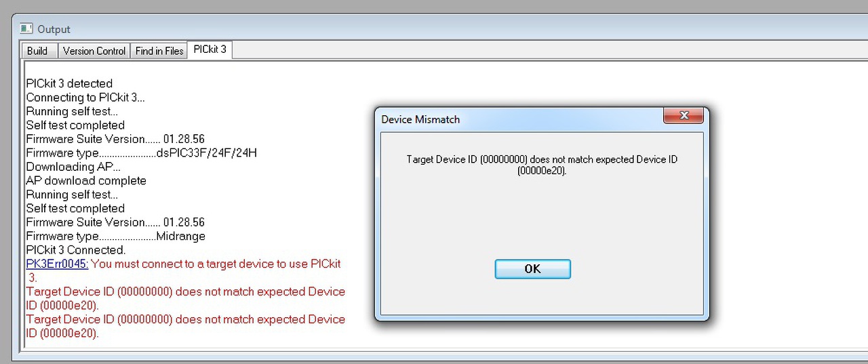Click the "Downloading AP..." output line
The width and height of the screenshot is (868, 364).
[x=73, y=167]
